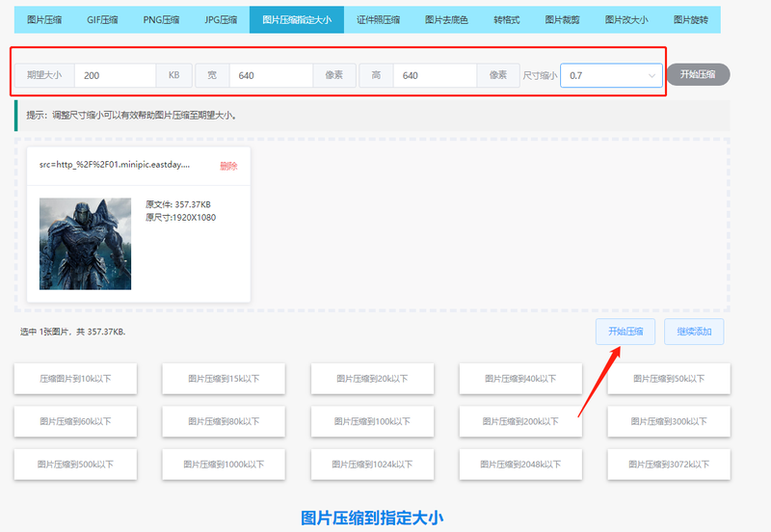This screenshot has width=771, height=532.
Task: Choose 图片压缩到100k以下
Action: point(372,421)
